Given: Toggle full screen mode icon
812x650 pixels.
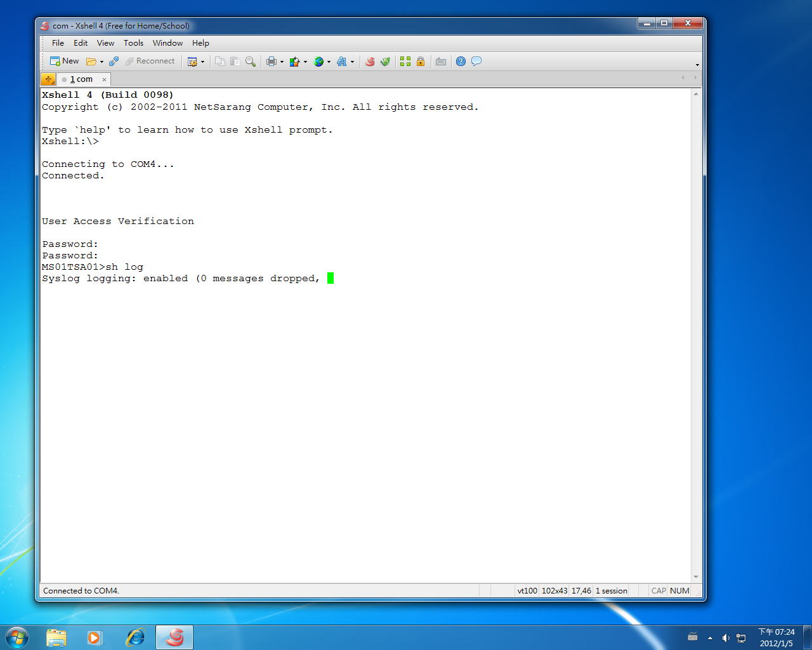Looking at the screenshot, I should click(405, 62).
